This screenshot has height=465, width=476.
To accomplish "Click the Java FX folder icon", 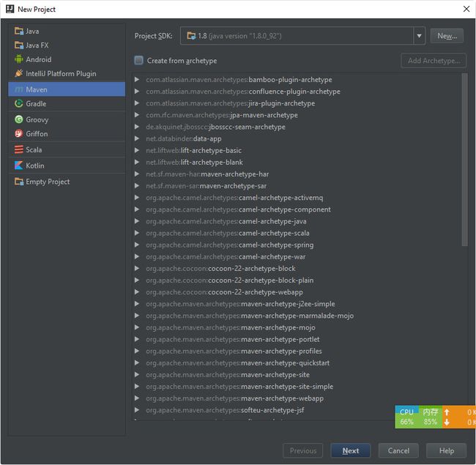I will [x=19, y=45].
